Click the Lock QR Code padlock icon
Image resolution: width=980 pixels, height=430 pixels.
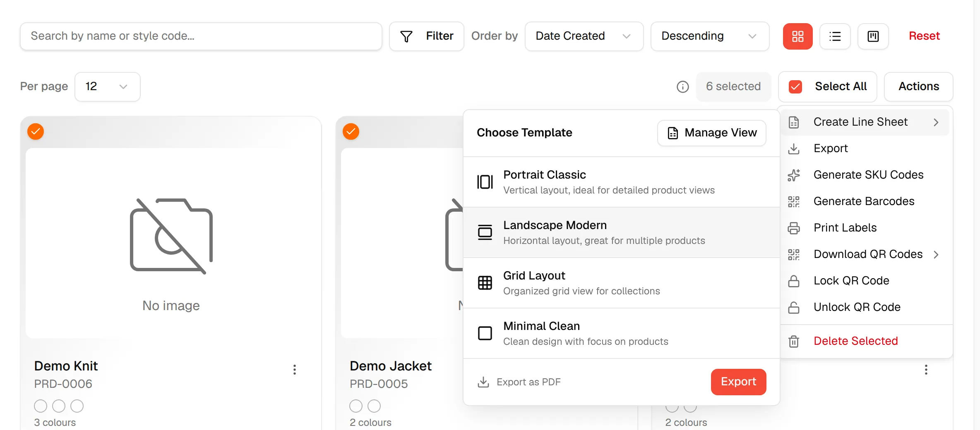(x=794, y=281)
